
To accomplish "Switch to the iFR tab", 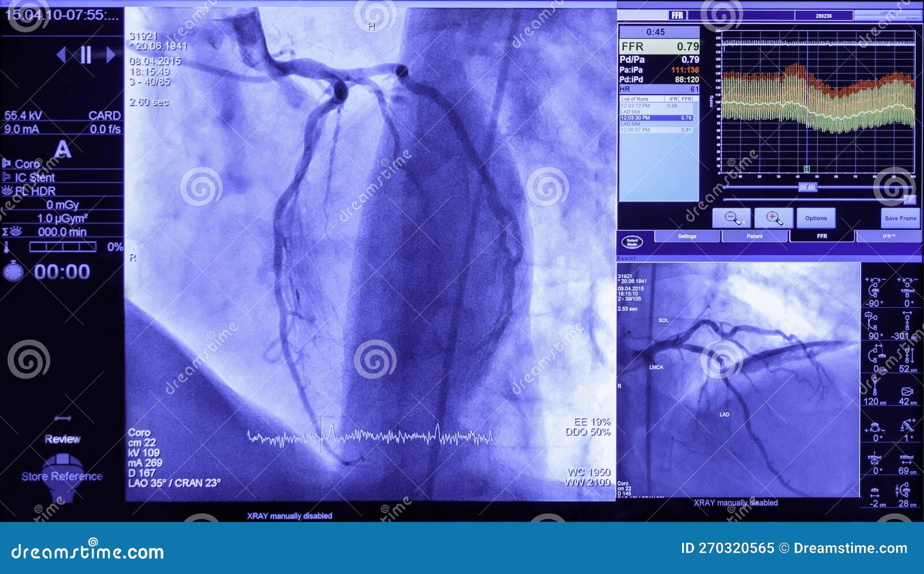I will [x=889, y=236].
